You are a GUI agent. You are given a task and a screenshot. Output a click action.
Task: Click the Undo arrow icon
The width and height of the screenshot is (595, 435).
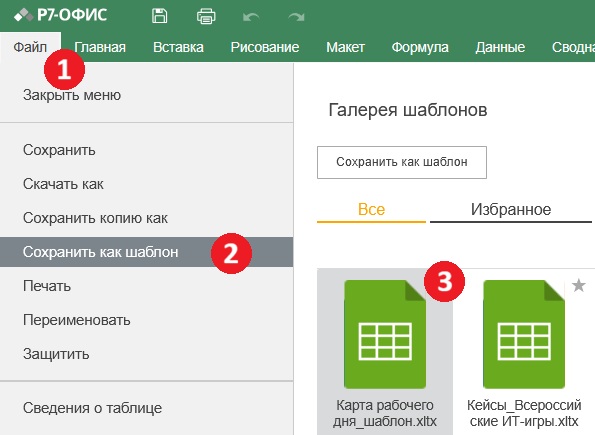click(251, 17)
